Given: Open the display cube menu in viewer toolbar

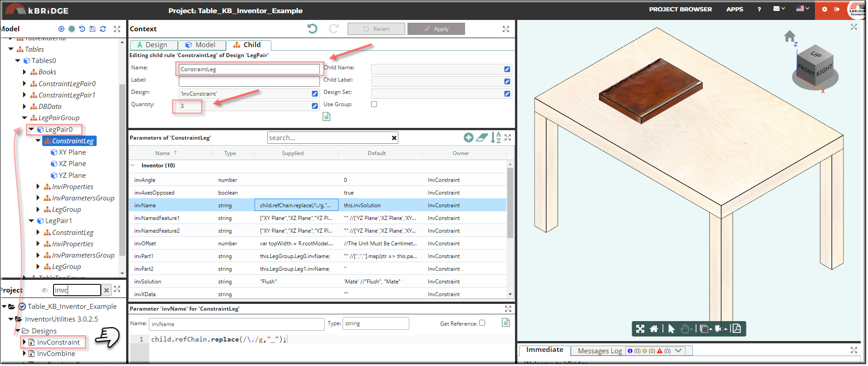Looking at the screenshot, I should point(705,329).
